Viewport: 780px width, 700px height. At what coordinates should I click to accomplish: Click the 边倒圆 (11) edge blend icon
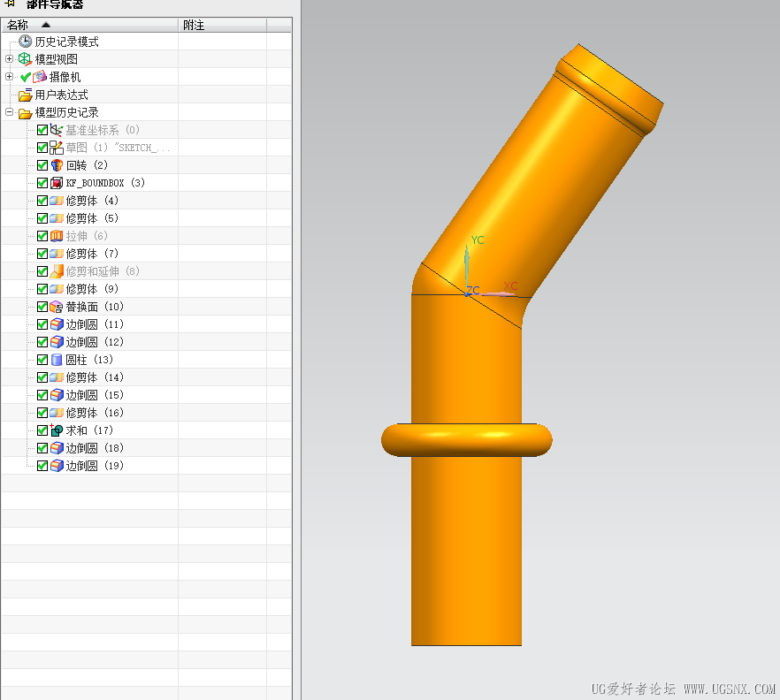tap(57, 324)
